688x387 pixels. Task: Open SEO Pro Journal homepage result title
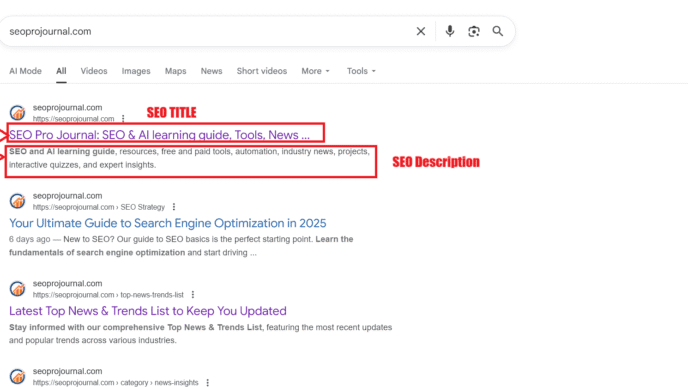(x=159, y=135)
